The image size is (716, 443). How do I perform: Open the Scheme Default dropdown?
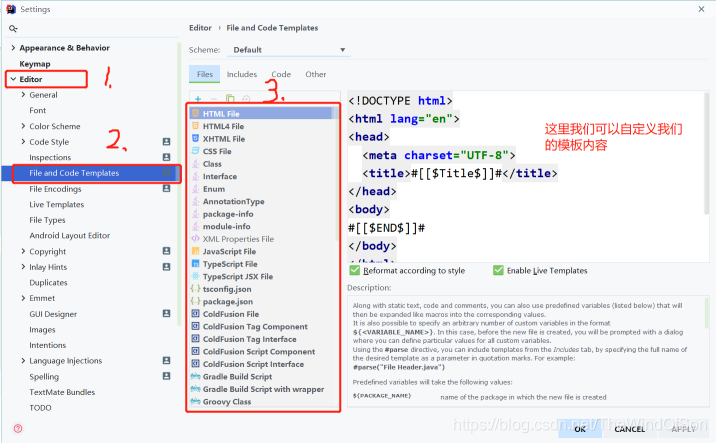click(x=289, y=50)
